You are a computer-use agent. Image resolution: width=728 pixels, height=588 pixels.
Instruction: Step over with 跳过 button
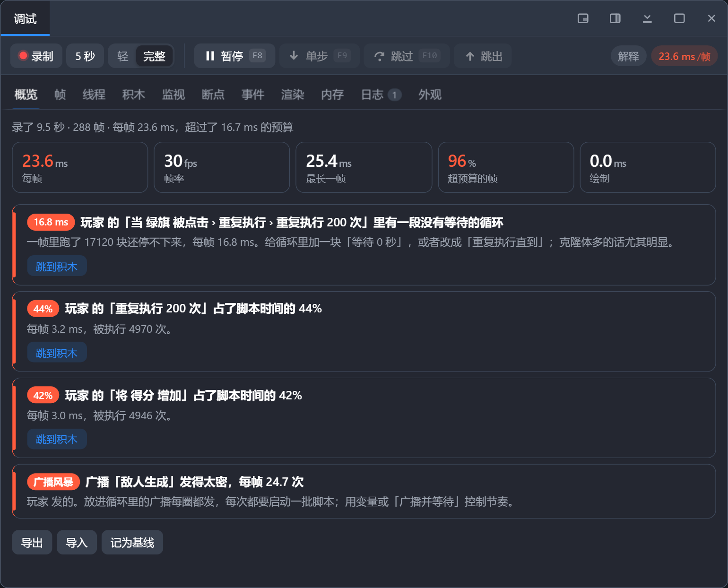point(407,56)
